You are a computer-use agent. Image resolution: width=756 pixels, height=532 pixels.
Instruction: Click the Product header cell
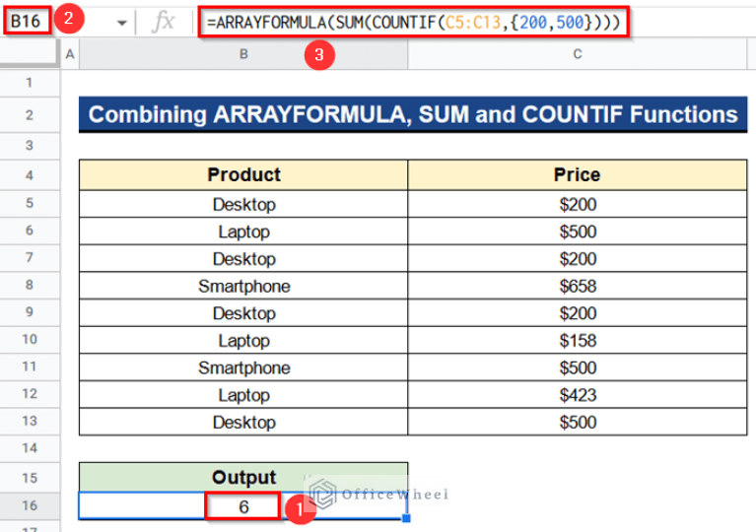point(243,175)
